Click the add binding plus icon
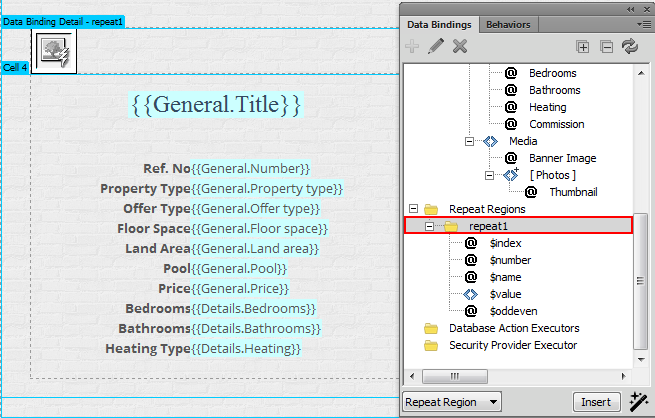Image resolution: width=655 pixels, height=418 pixels. click(x=412, y=46)
